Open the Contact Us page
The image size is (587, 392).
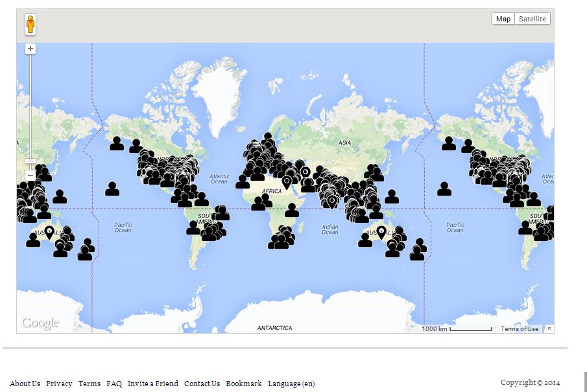[202, 384]
